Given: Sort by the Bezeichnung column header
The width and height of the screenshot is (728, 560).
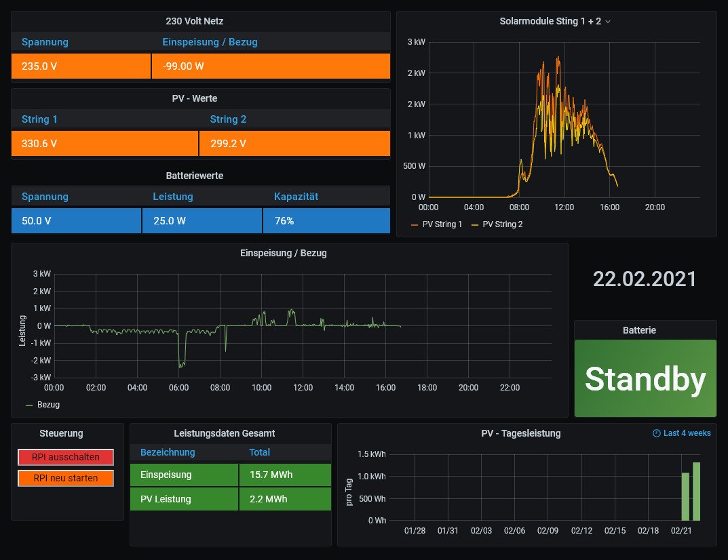Looking at the screenshot, I should coord(168,452).
